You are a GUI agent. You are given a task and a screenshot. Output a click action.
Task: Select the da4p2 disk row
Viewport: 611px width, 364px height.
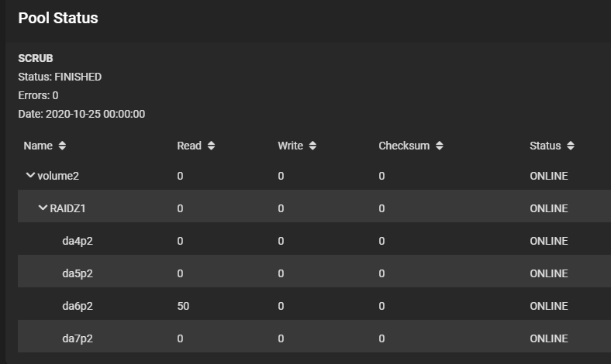click(x=78, y=241)
